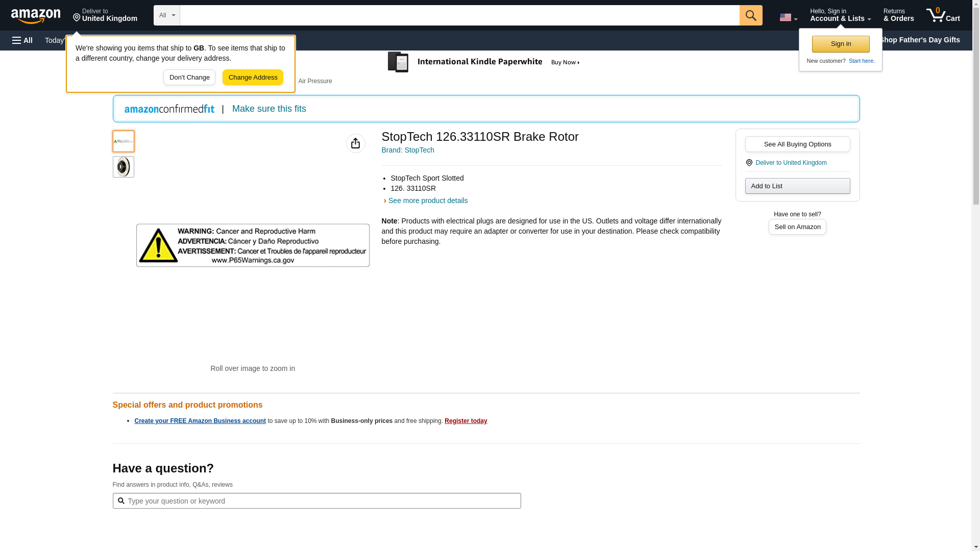Open the shopping cart icon
The height and width of the screenshot is (551, 980).
(x=943, y=15)
